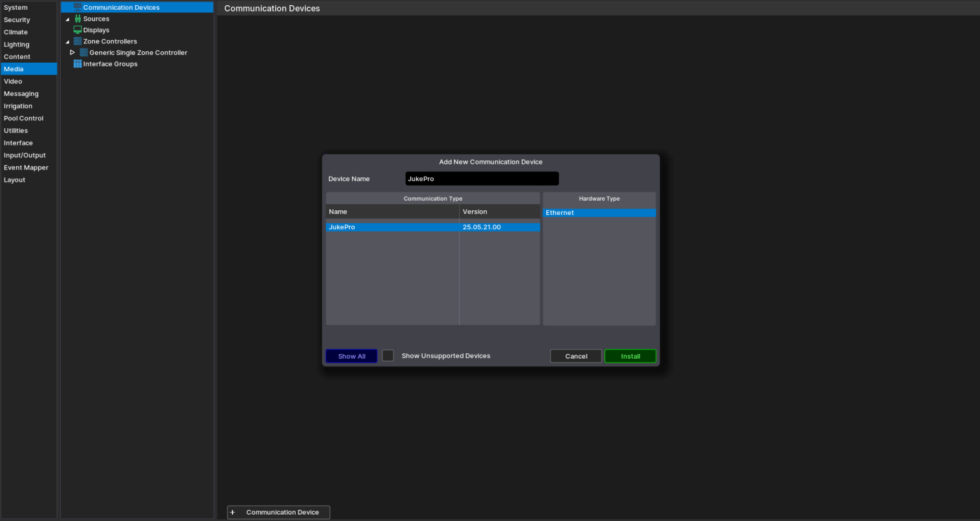The height and width of the screenshot is (521, 980).
Task: Click the 25.05.21.00 version cell
Action: click(x=500, y=227)
